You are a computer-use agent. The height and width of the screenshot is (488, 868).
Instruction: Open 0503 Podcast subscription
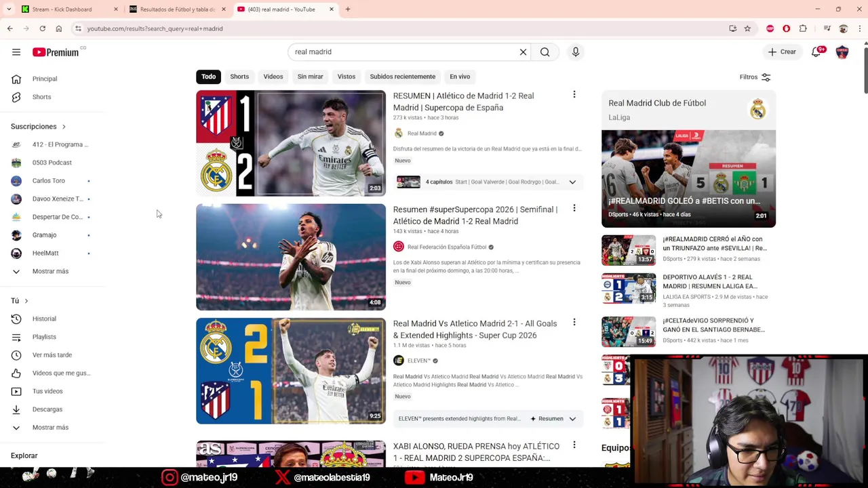point(52,163)
